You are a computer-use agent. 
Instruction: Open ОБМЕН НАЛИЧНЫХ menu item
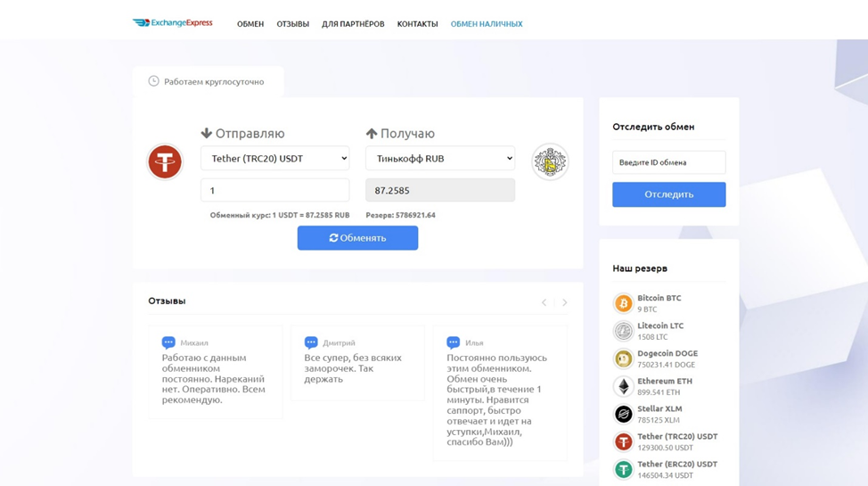(487, 24)
